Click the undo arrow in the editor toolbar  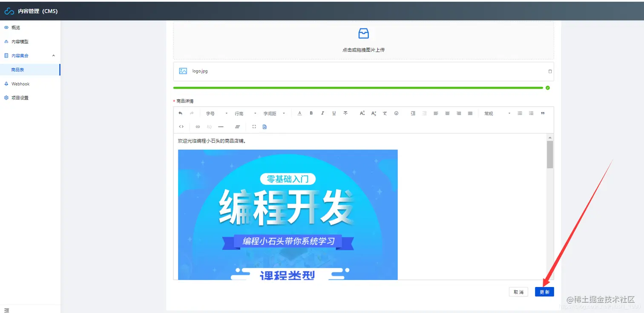[x=181, y=113]
